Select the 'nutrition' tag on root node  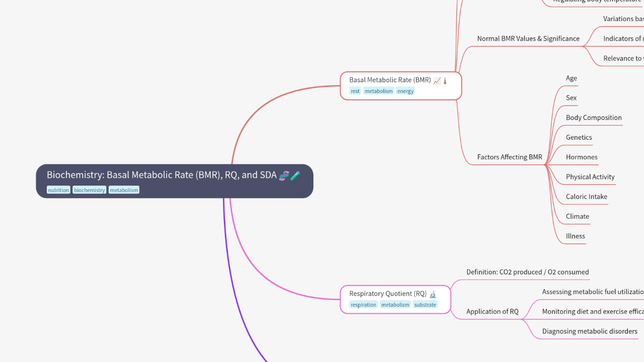coord(58,190)
